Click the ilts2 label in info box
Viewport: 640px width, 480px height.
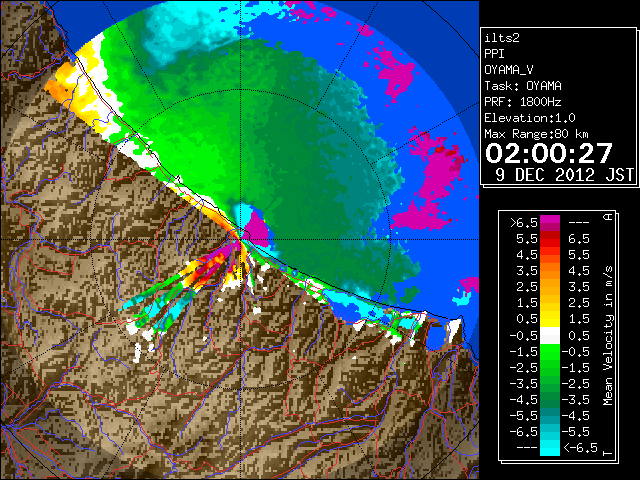(502, 38)
